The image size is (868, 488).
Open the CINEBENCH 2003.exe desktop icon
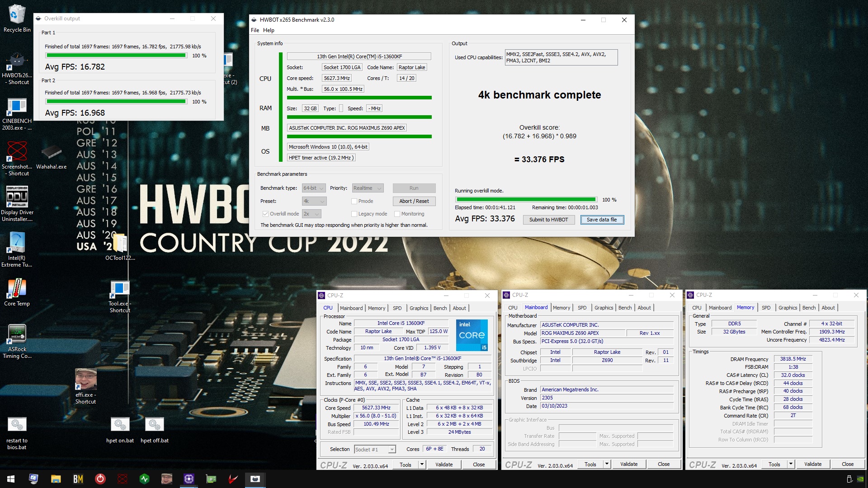(17, 114)
